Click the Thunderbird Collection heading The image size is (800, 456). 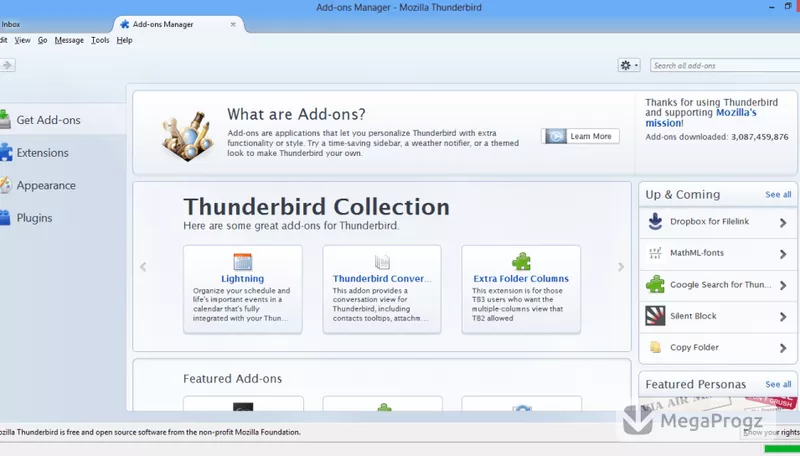point(316,207)
